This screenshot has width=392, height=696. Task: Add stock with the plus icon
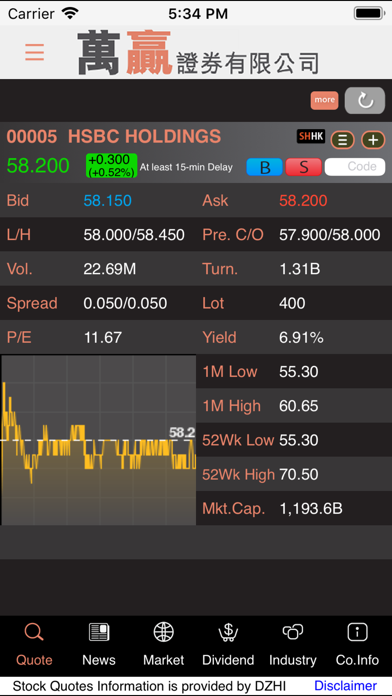[373, 140]
